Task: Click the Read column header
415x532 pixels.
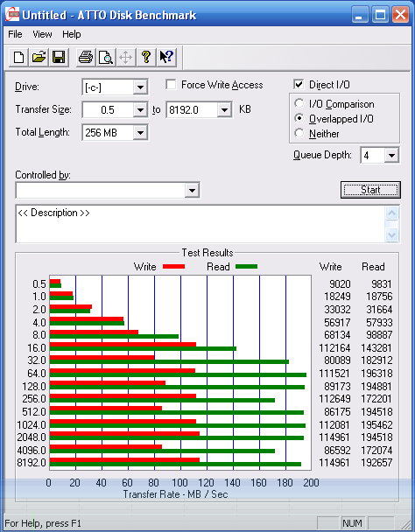Action: [373, 267]
